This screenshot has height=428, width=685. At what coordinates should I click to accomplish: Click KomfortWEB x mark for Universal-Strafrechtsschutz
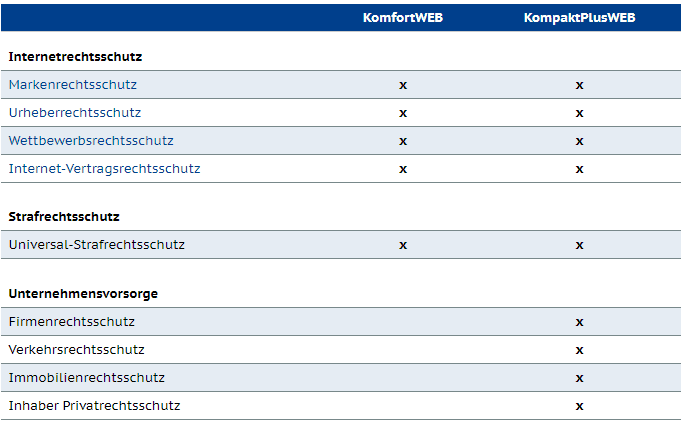pyautogui.click(x=403, y=245)
